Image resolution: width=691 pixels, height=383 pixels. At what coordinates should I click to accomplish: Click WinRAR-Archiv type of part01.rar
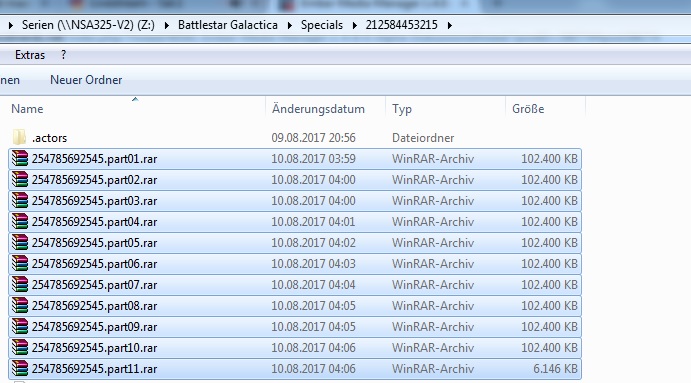pos(433,159)
